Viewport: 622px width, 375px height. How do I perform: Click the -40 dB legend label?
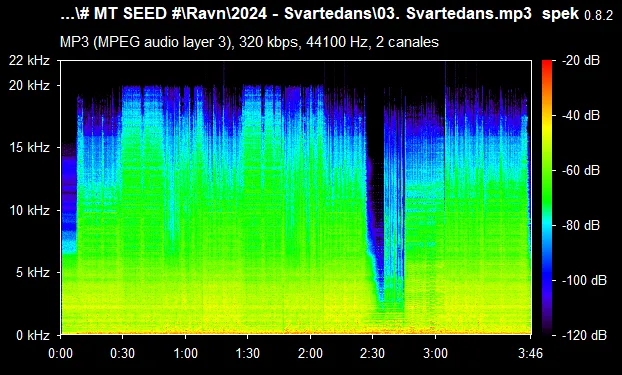coord(581,115)
